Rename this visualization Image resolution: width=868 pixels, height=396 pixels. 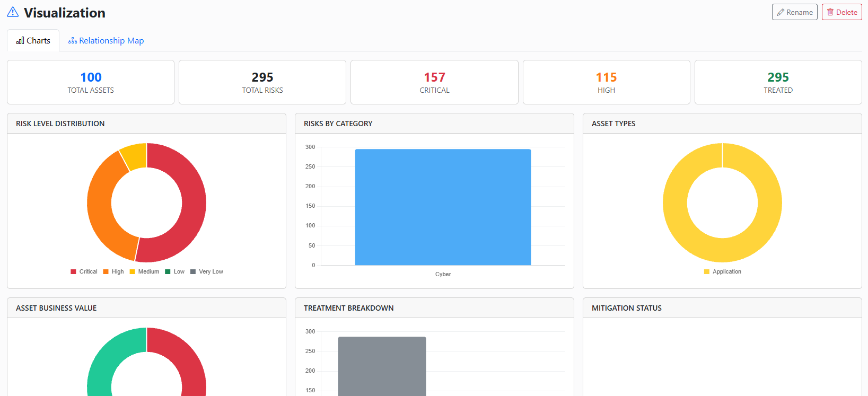(x=794, y=12)
